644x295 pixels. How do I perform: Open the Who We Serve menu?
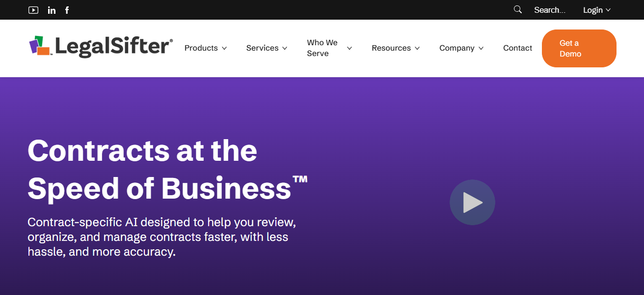[322, 48]
